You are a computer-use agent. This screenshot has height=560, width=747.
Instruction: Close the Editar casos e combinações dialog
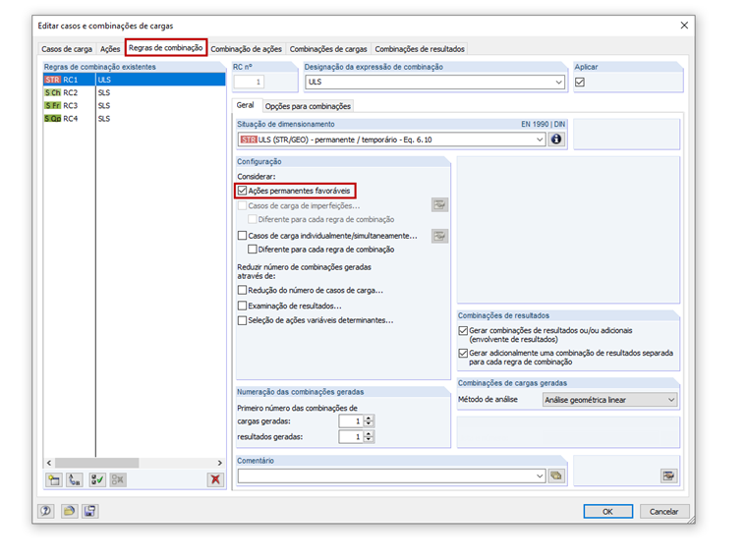(x=684, y=26)
